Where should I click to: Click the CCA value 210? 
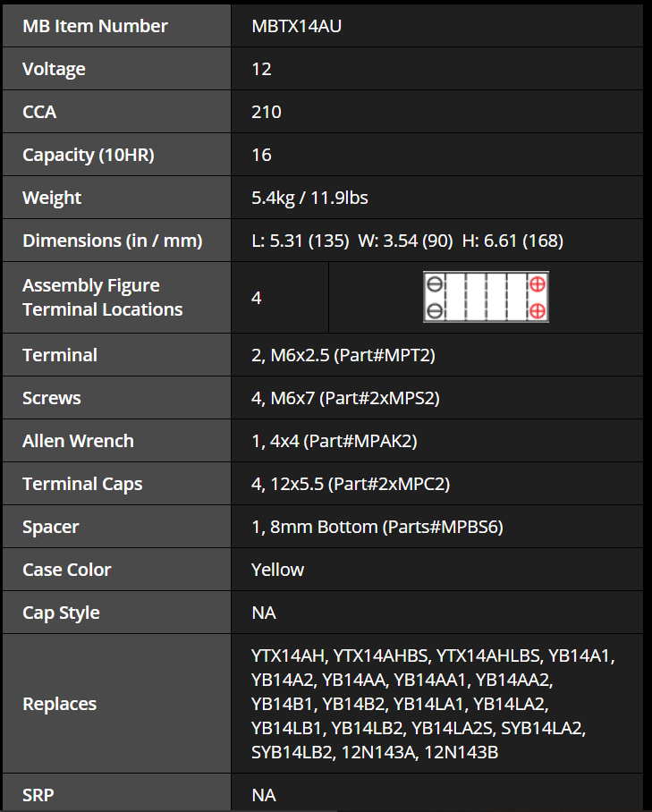[x=267, y=112]
